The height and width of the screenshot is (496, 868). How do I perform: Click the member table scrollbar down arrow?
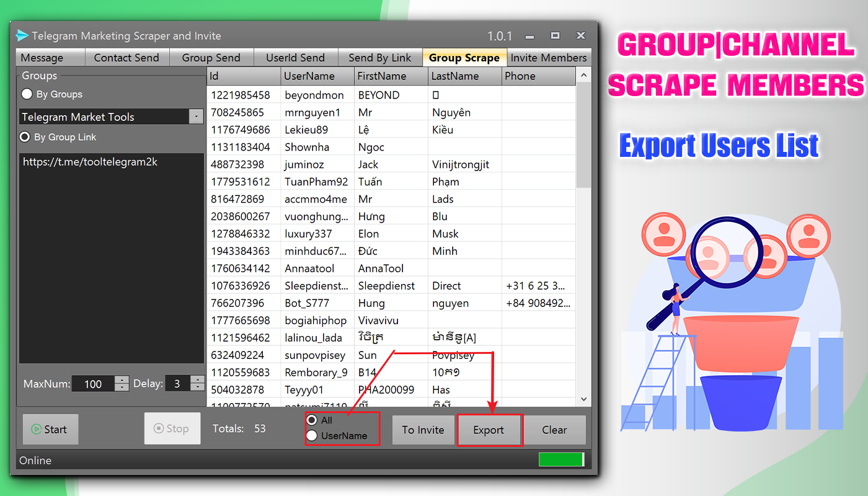pyautogui.click(x=583, y=399)
